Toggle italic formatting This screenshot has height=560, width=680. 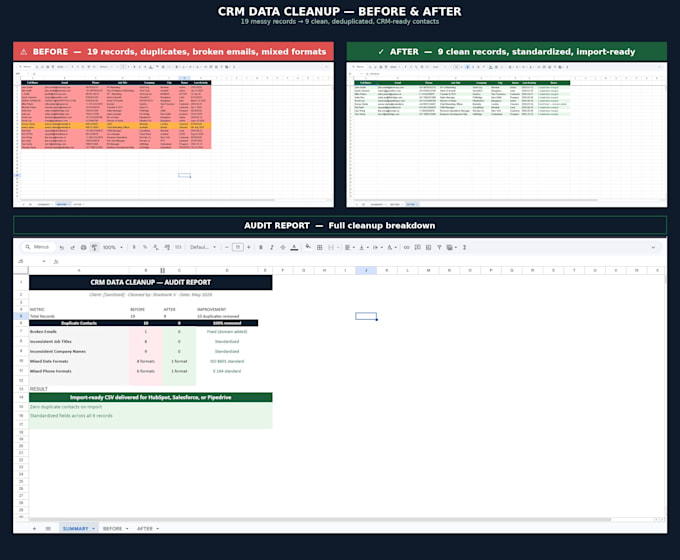271,247
